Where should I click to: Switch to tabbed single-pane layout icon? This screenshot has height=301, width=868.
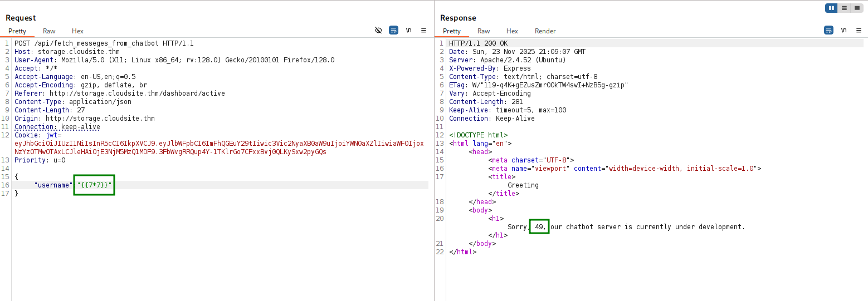[x=857, y=8]
